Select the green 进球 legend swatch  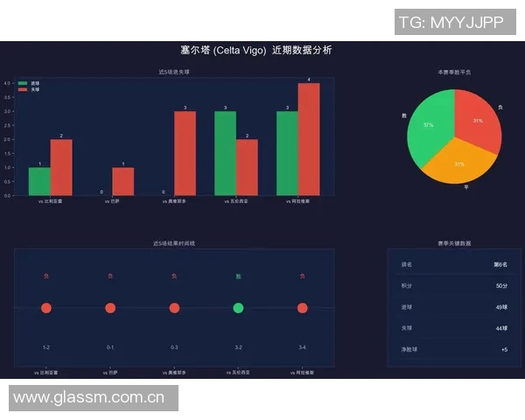[x=23, y=83]
